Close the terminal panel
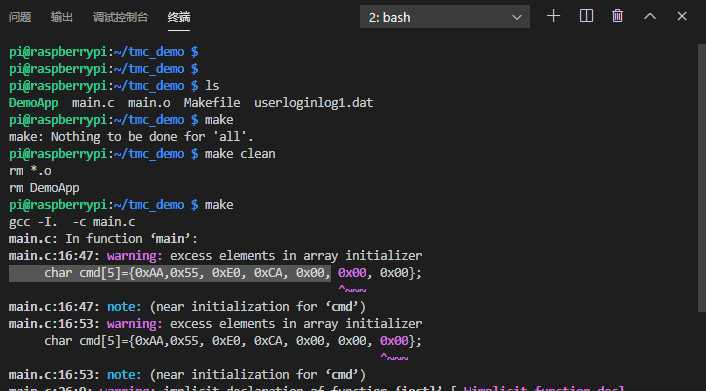Screen dimensions: 706x391 (682, 17)
